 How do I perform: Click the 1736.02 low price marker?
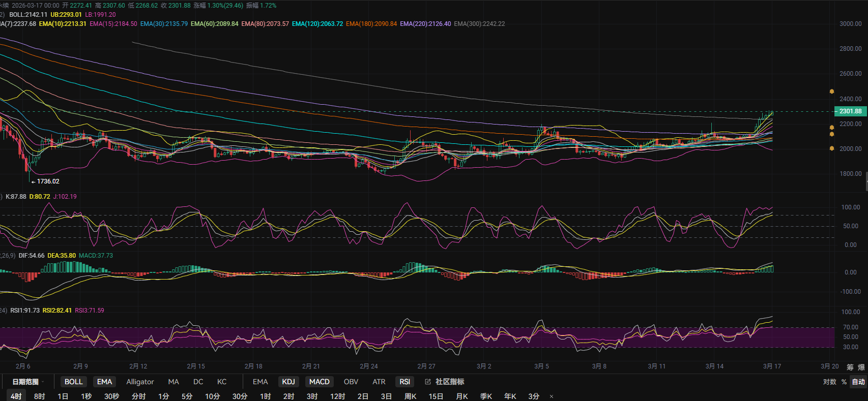(x=48, y=181)
